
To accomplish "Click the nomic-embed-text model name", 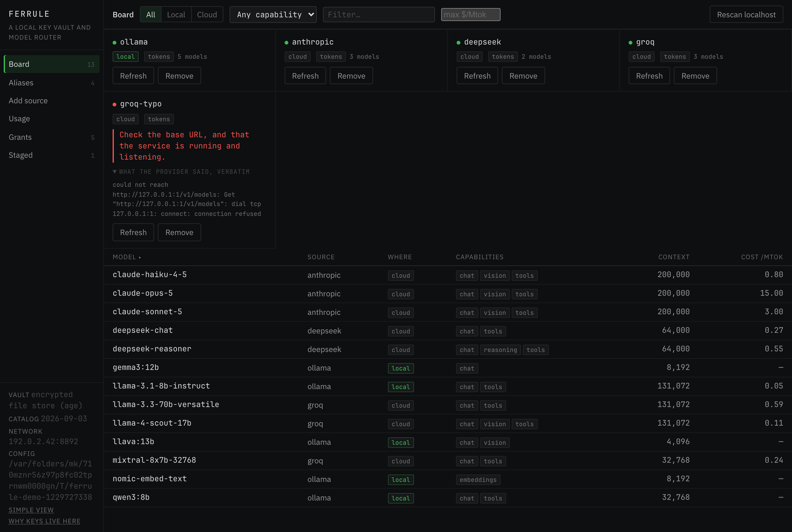I will [150, 479].
